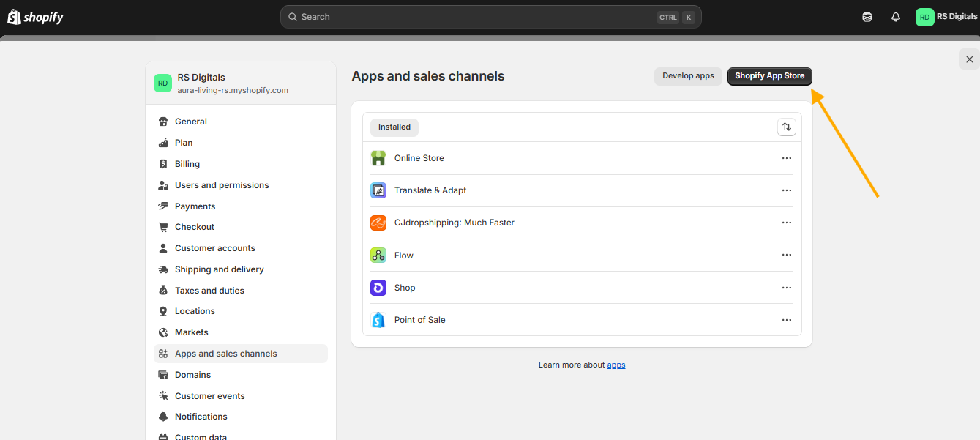Select Locations in sidebar
This screenshot has height=440, width=980.
tap(241, 311)
